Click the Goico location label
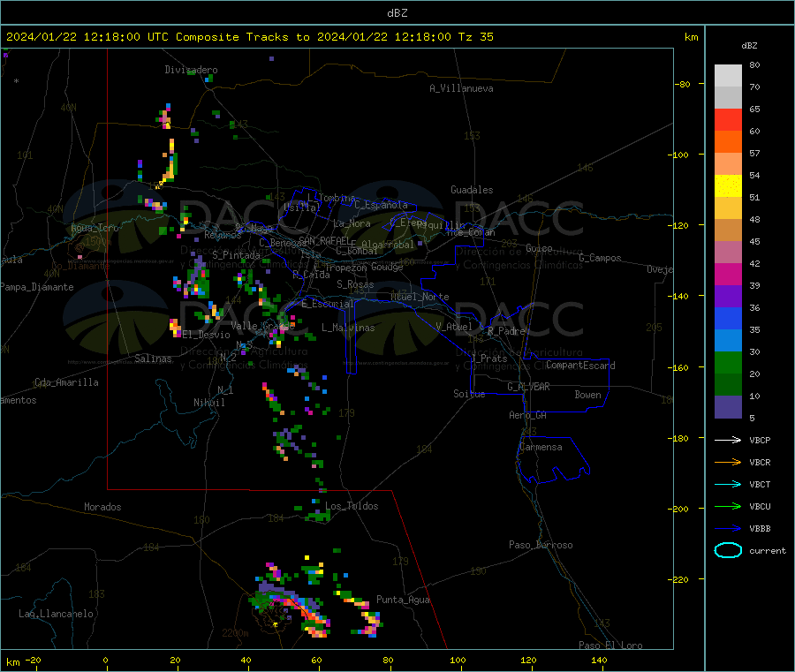This screenshot has width=795, height=672. 539,248
